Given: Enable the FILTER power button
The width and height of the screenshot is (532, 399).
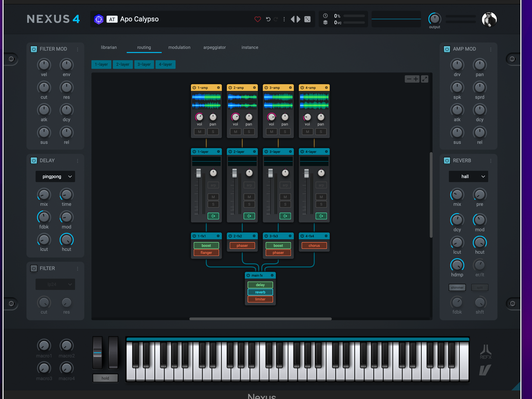Looking at the screenshot, I should (x=34, y=268).
